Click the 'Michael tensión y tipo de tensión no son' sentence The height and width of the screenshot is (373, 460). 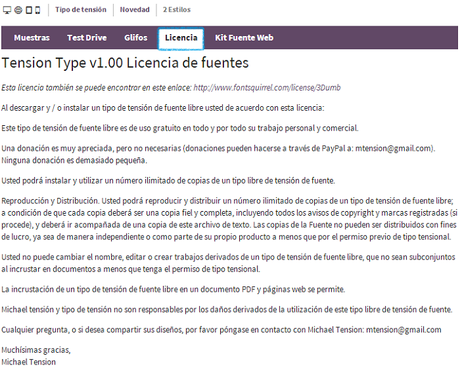point(227,309)
